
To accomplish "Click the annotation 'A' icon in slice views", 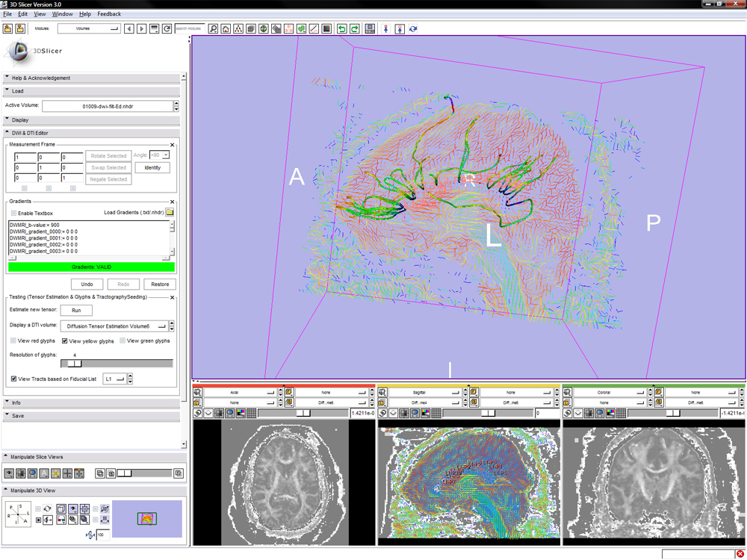I will click(44, 473).
